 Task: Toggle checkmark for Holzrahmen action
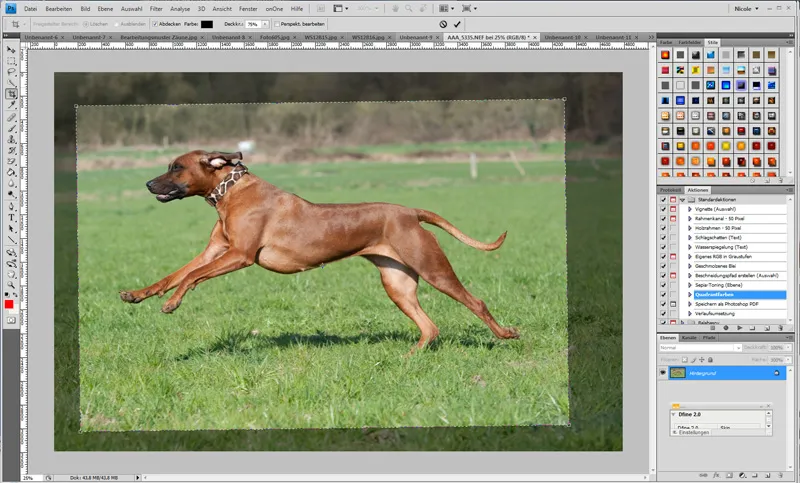pyautogui.click(x=663, y=228)
